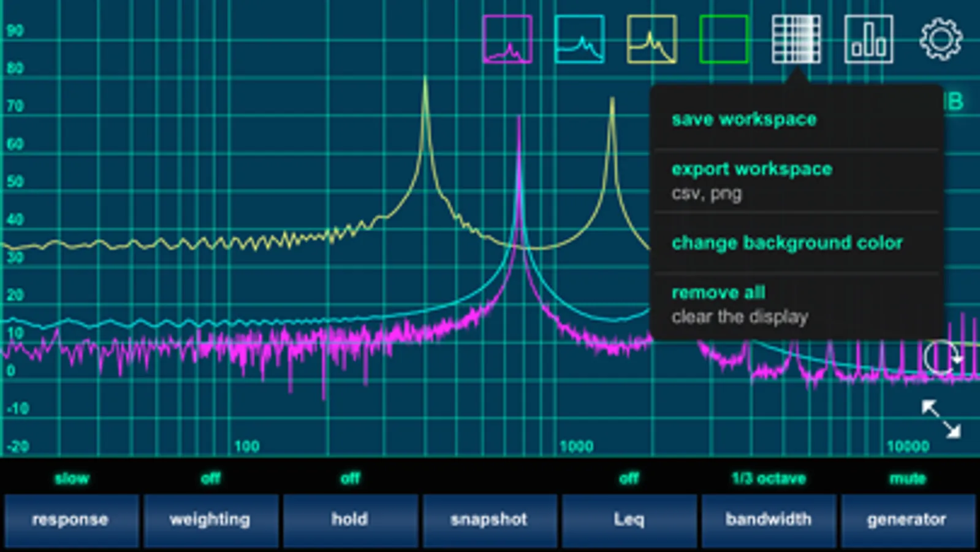Click the 1000 frequency axis label

click(577, 446)
